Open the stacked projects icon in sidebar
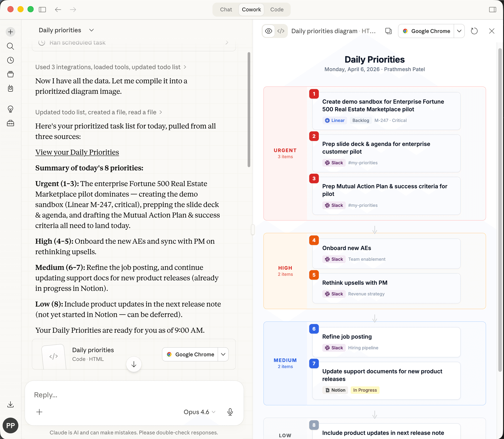This screenshot has width=504, height=439. point(10,74)
